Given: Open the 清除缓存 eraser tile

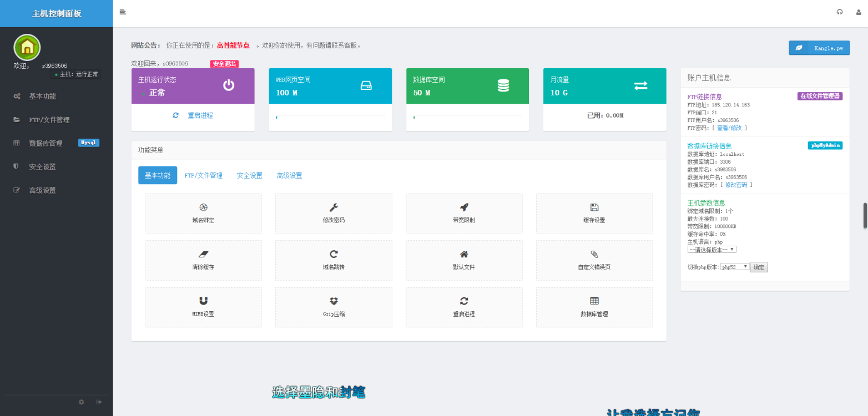Looking at the screenshot, I should pyautogui.click(x=203, y=260).
